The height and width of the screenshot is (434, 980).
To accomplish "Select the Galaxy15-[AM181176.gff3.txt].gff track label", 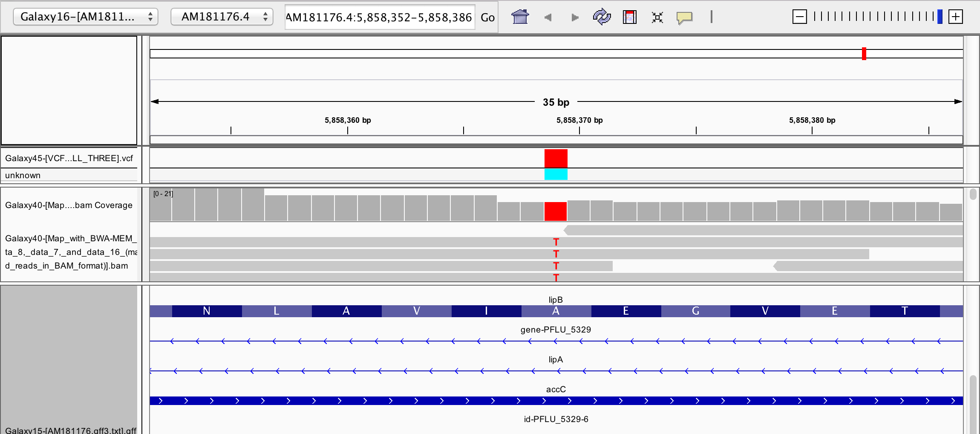I will (x=71, y=430).
